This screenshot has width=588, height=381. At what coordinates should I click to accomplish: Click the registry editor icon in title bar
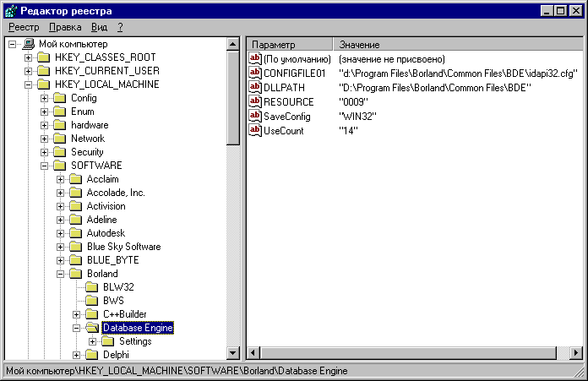10,10
